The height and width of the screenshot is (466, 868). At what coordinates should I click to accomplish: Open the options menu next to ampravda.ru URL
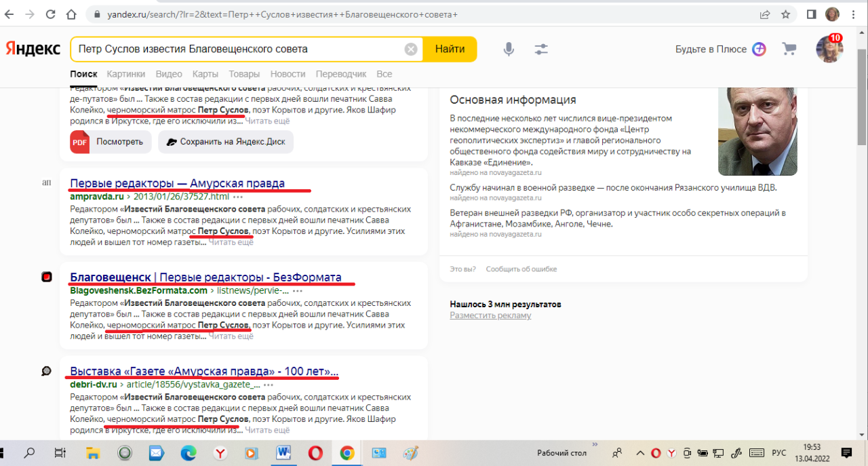pos(237,197)
